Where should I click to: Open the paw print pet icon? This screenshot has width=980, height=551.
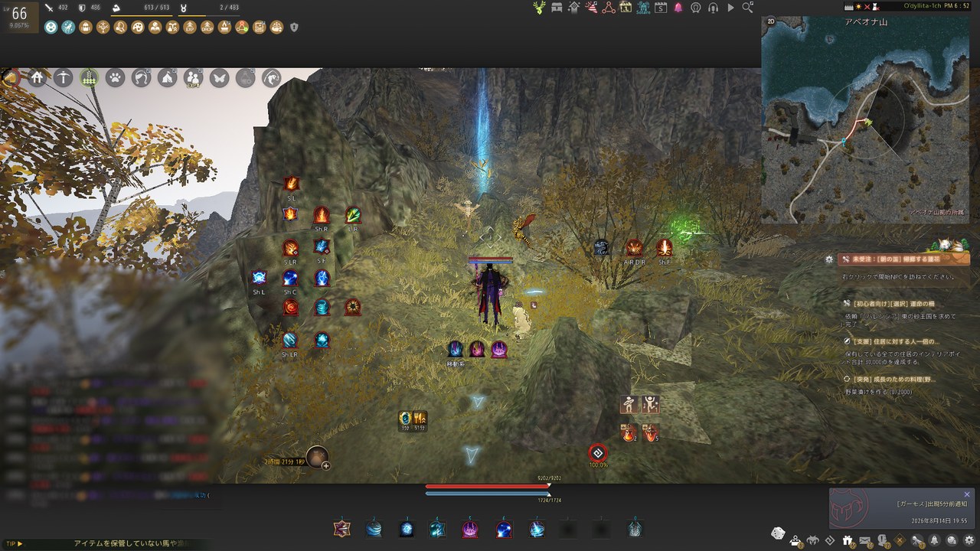pyautogui.click(x=115, y=78)
